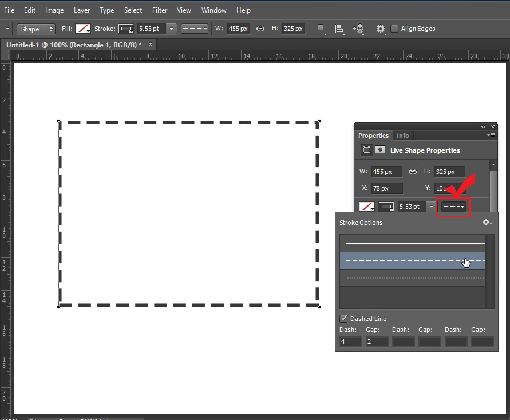Toggle link shape dimensions in Properties panel
Image resolution: width=510 pixels, height=420 pixels.
(x=413, y=171)
